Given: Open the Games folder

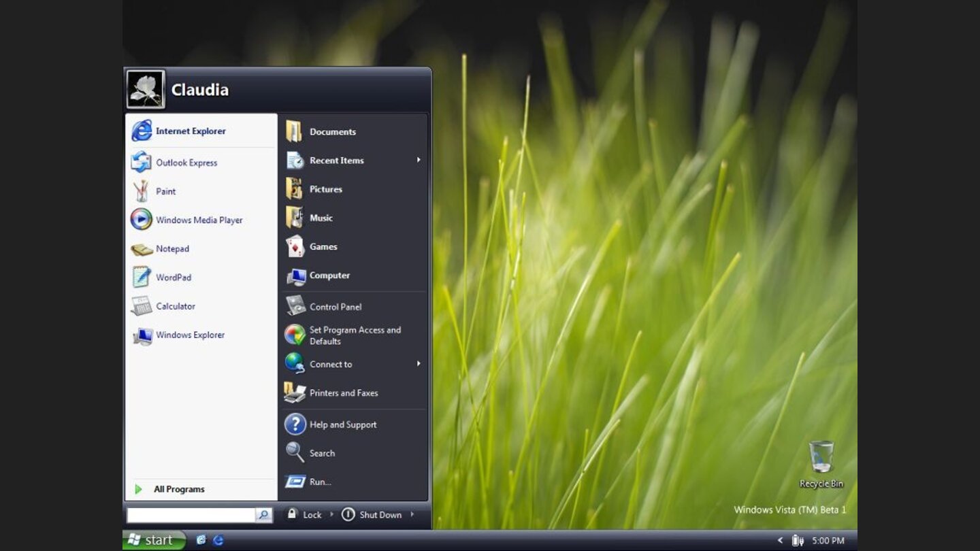Looking at the screenshot, I should [324, 246].
